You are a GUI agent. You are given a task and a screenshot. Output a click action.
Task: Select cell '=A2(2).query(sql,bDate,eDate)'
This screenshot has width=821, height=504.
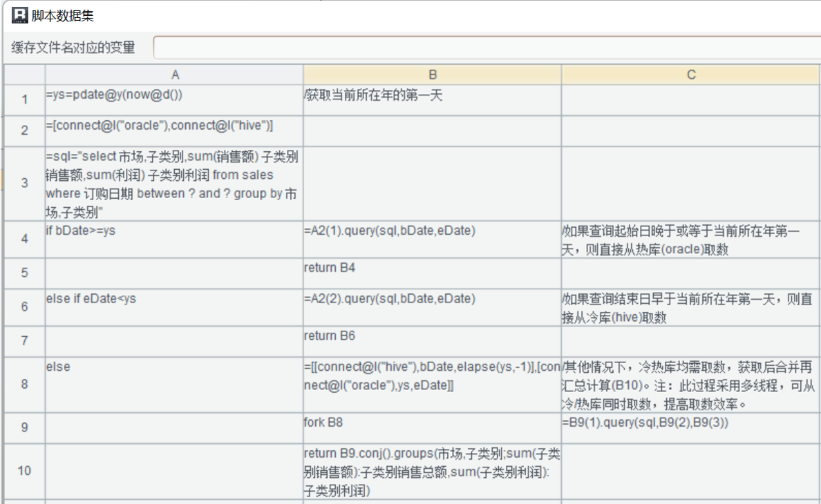(432, 307)
